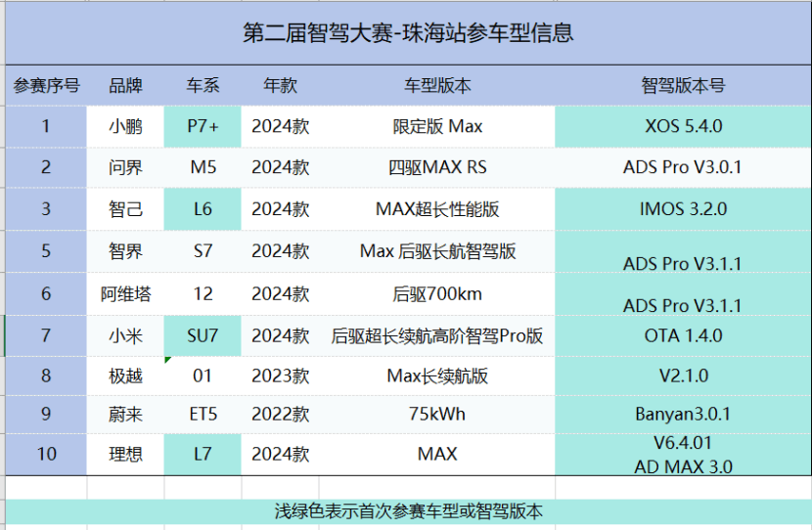Select the 01 model cell for 极越
Viewport: 812px width, 530px height.
pos(203,376)
